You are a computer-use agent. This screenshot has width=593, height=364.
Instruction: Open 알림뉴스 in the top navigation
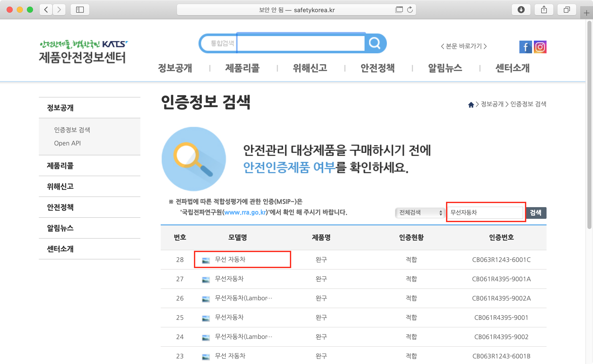coord(445,68)
